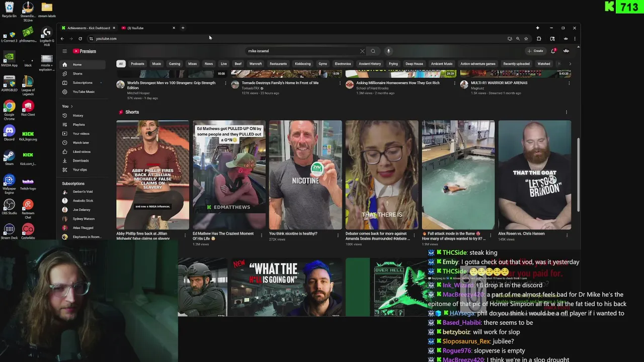Open YouTube Music in sidebar

coord(82,92)
